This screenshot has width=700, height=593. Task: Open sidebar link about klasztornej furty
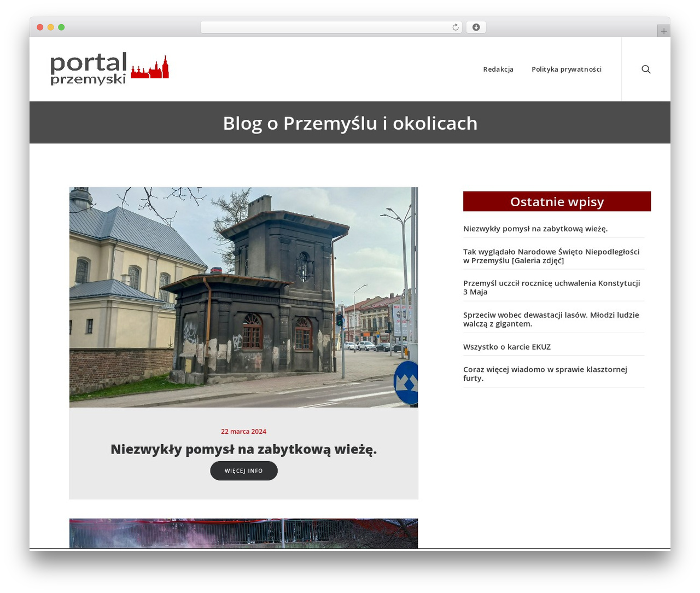click(x=545, y=374)
